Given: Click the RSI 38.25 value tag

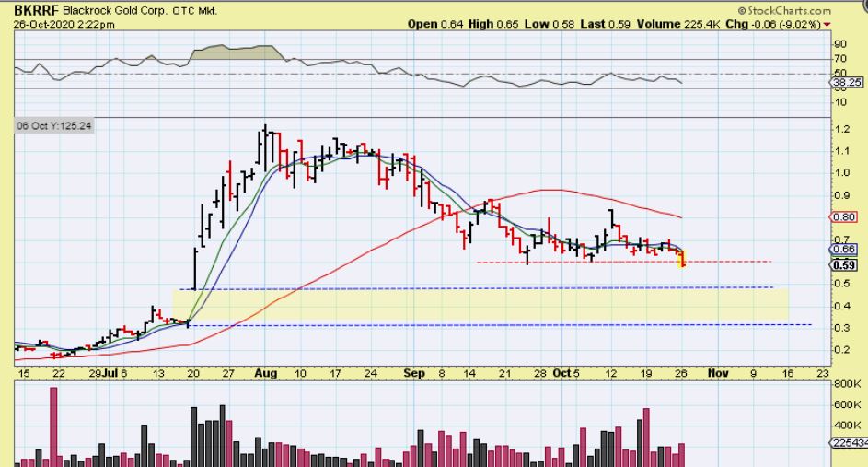Looking at the screenshot, I should [x=847, y=83].
